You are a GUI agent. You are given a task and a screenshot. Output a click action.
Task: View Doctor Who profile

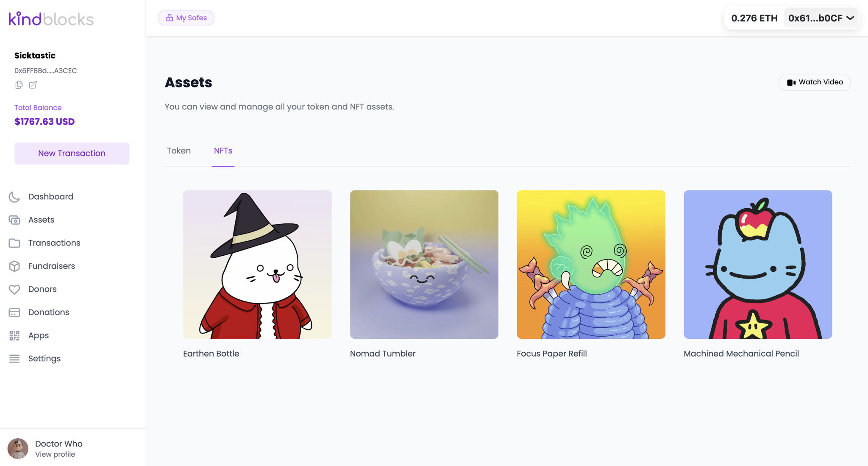click(x=55, y=453)
